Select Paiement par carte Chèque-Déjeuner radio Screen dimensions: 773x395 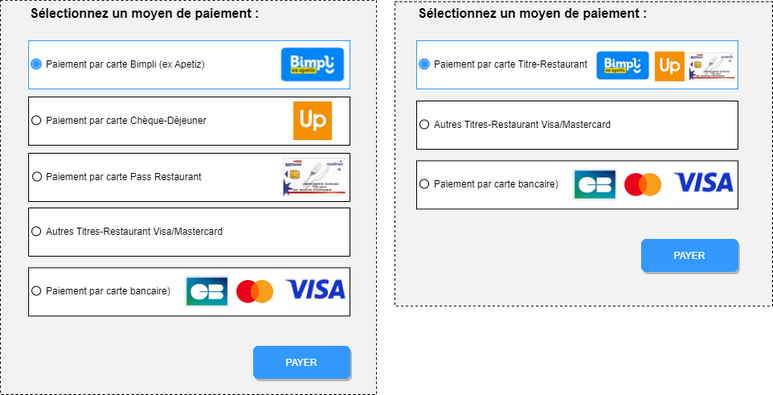(36, 120)
